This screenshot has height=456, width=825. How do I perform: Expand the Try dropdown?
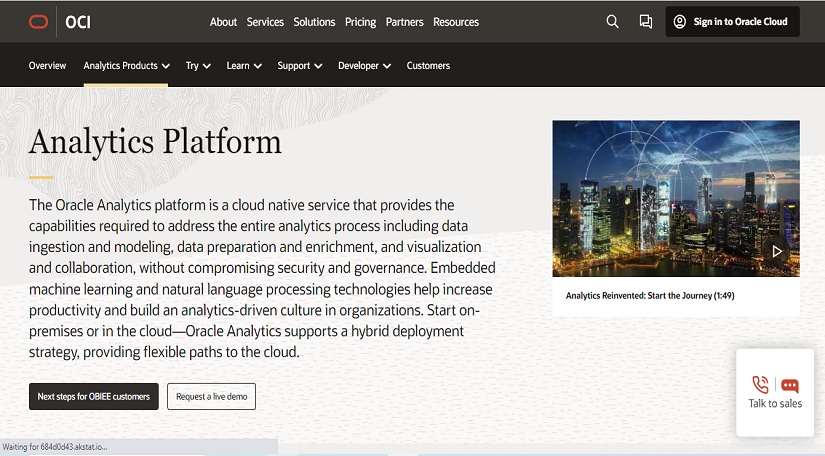[198, 66]
